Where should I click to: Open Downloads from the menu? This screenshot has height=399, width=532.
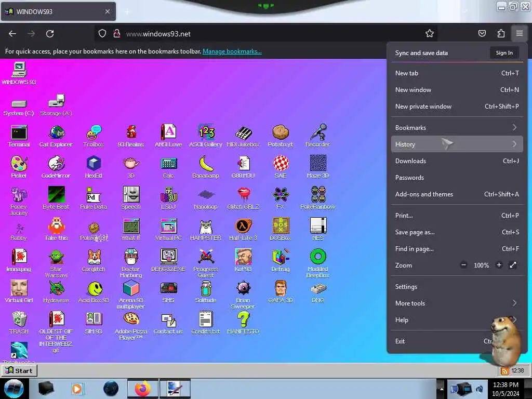coord(457,161)
